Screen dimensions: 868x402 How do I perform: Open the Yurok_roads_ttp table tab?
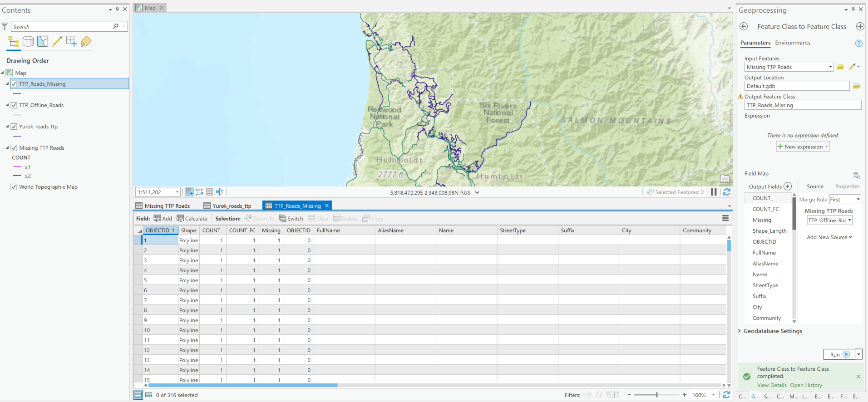(227, 206)
